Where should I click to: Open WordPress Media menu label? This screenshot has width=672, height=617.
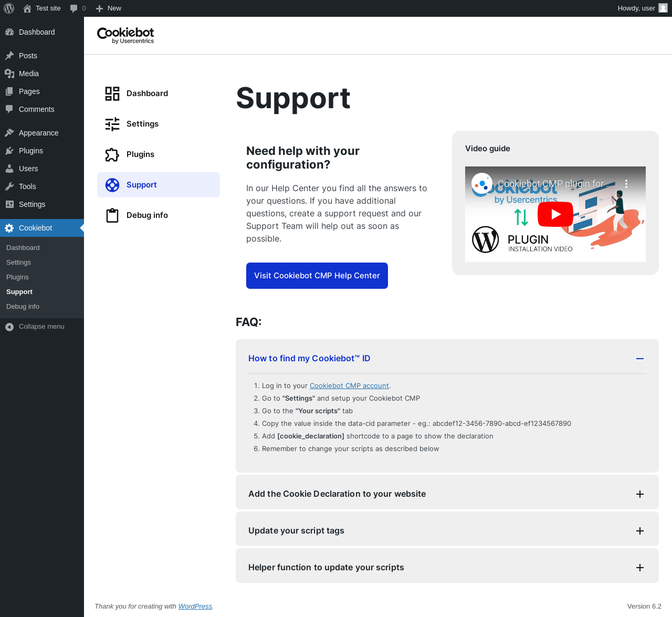(29, 74)
